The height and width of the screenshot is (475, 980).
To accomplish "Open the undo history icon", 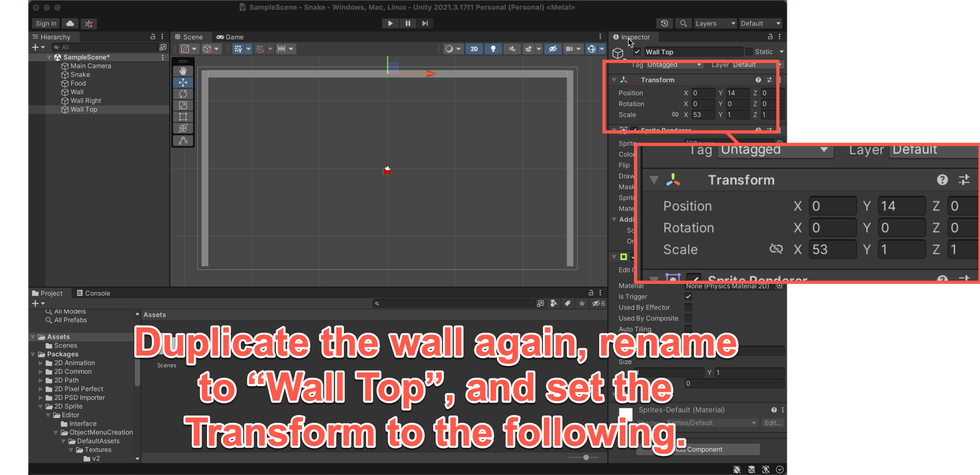I will point(664,23).
